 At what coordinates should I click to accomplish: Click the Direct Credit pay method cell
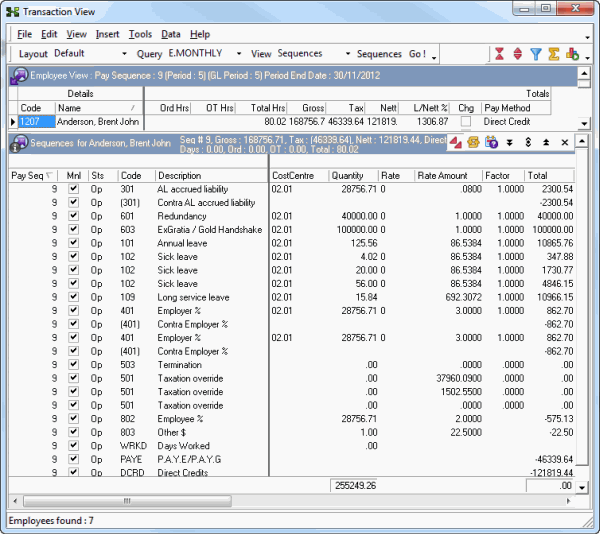516,122
